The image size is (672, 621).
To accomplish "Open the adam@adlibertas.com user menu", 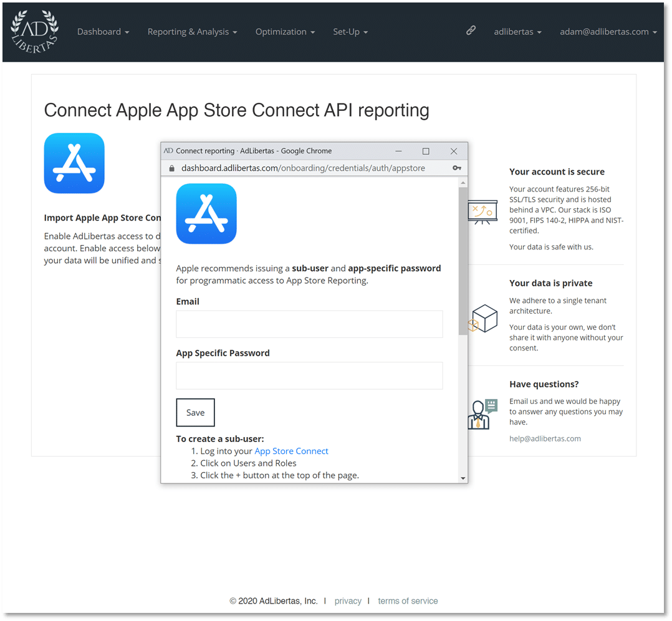I will point(608,32).
